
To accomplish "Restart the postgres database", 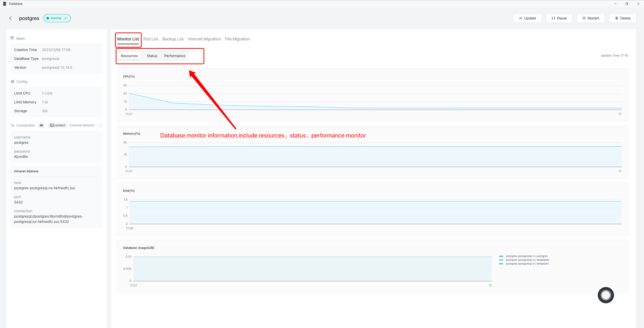I will coord(590,18).
